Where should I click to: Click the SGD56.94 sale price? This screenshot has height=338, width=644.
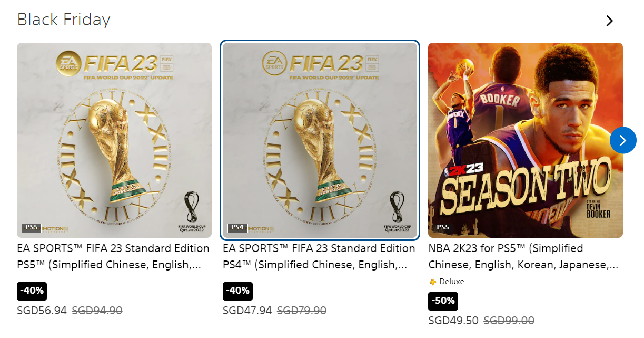coord(42,311)
